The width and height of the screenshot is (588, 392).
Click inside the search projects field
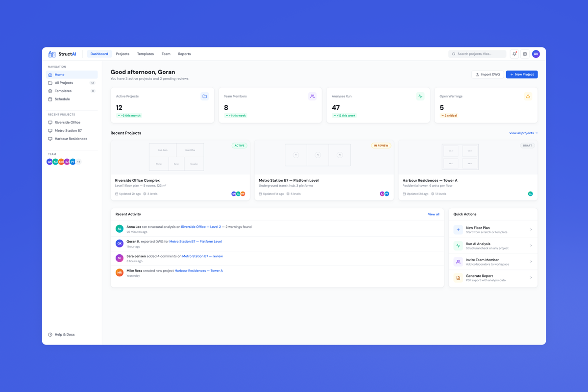point(477,54)
